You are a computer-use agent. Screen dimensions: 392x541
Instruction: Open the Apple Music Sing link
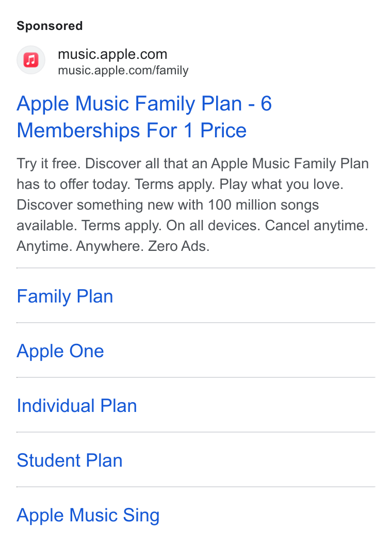(x=88, y=515)
